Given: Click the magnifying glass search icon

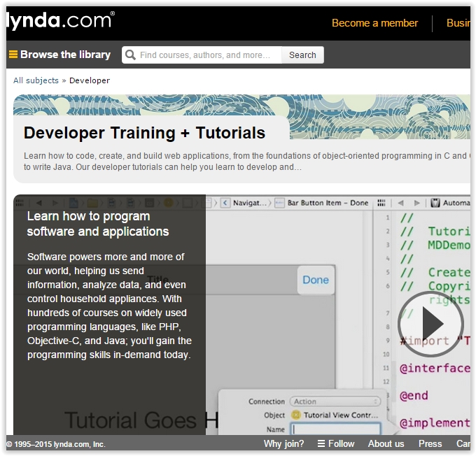Looking at the screenshot, I should tap(130, 55).
